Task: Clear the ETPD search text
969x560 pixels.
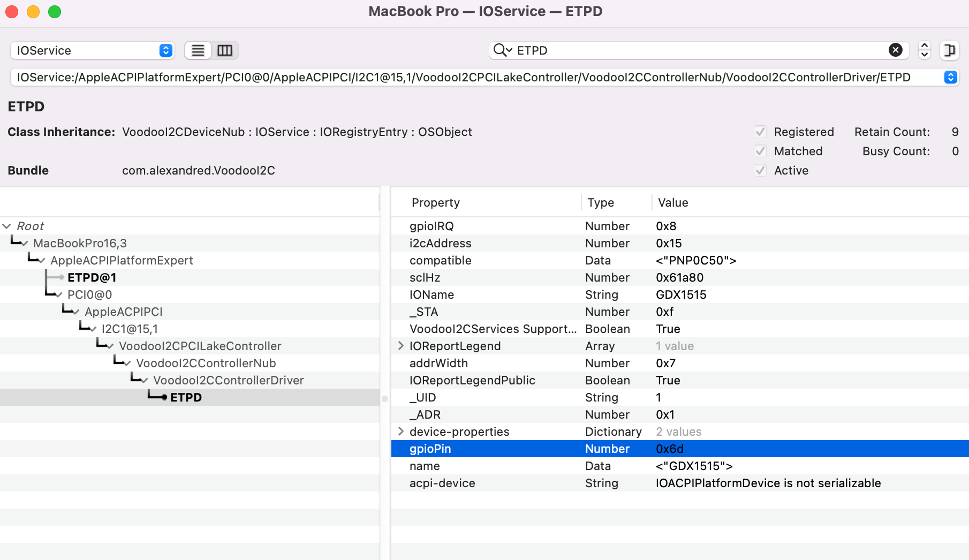Action: [x=896, y=50]
